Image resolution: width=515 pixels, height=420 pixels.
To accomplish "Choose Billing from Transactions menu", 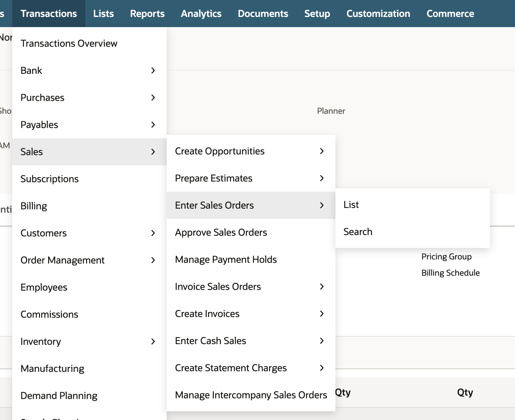I will pos(89,206).
